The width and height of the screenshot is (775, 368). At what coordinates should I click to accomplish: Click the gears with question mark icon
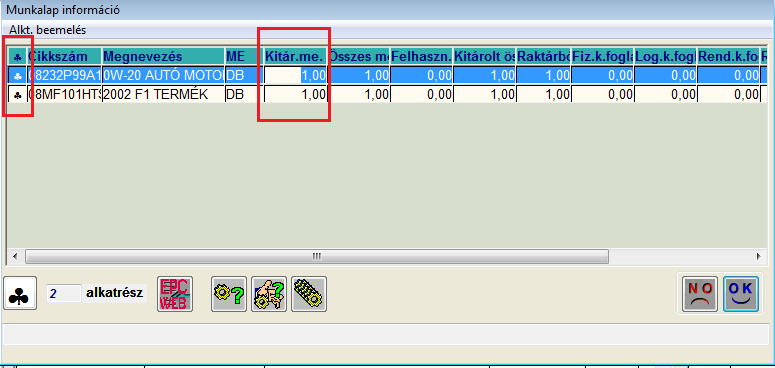pos(229,294)
